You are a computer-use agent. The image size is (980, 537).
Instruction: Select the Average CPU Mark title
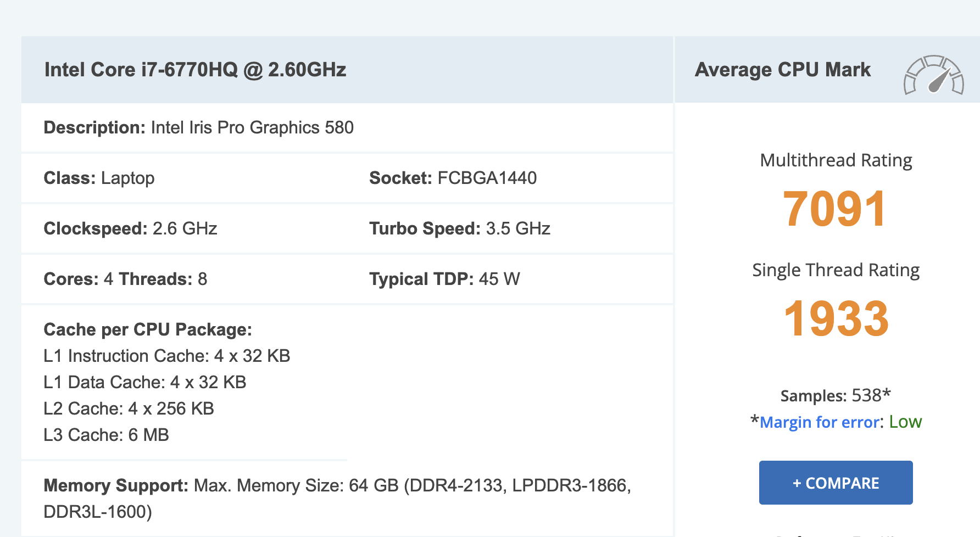tap(782, 70)
